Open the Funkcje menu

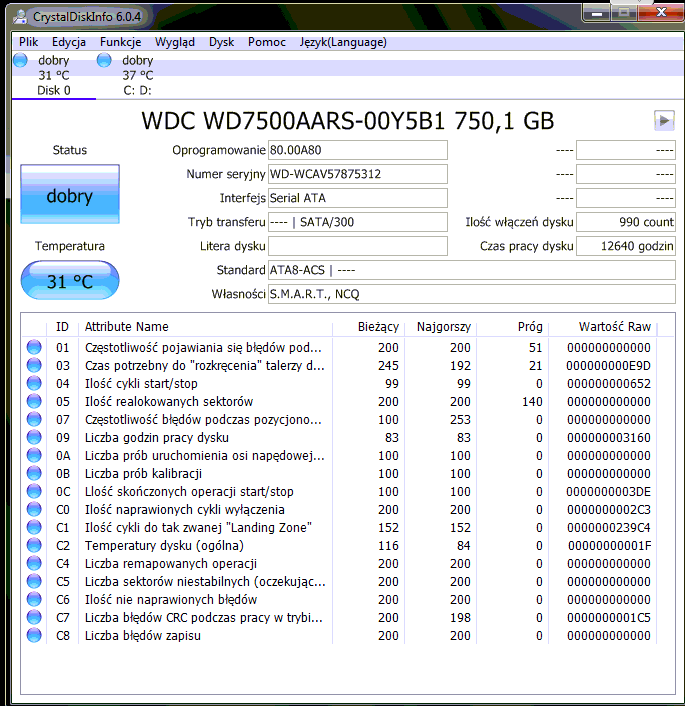(121, 42)
